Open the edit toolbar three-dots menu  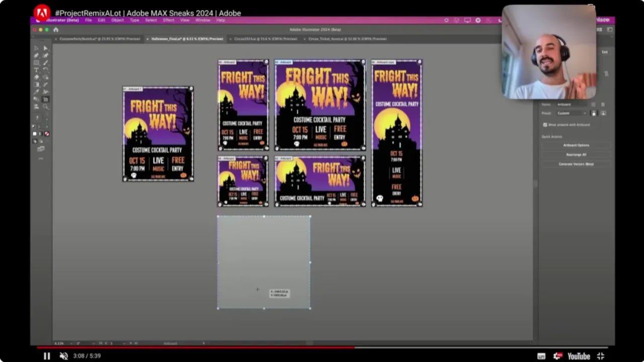click(x=41, y=158)
